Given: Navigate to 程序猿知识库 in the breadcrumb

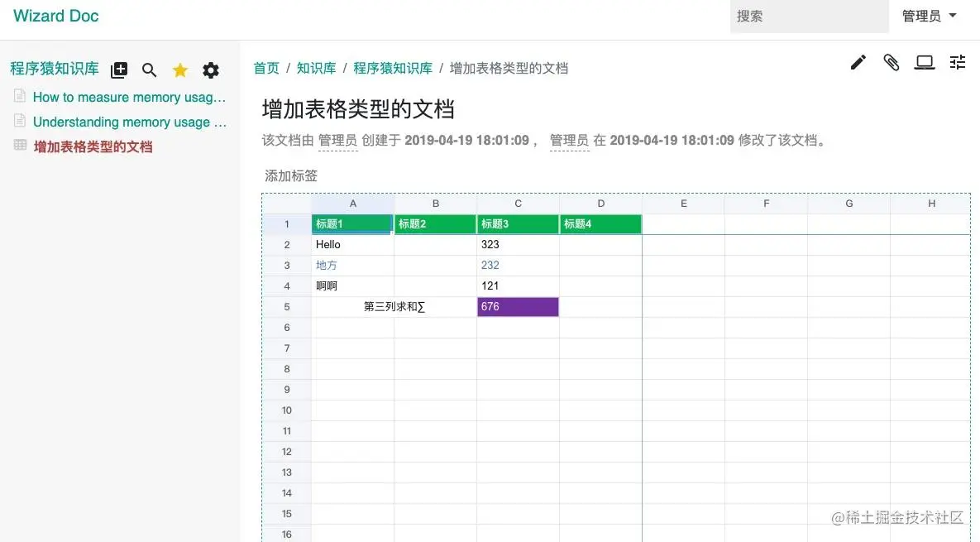Looking at the screenshot, I should tap(393, 68).
